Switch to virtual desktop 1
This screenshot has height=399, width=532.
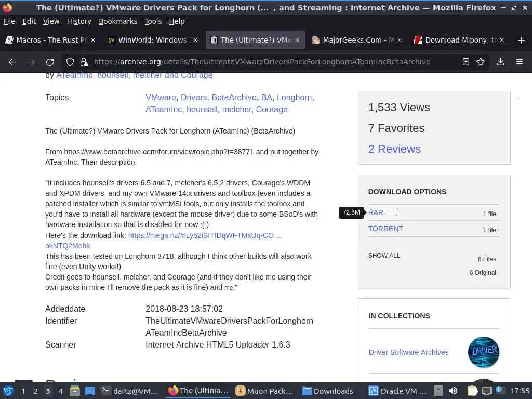coord(23,391)
